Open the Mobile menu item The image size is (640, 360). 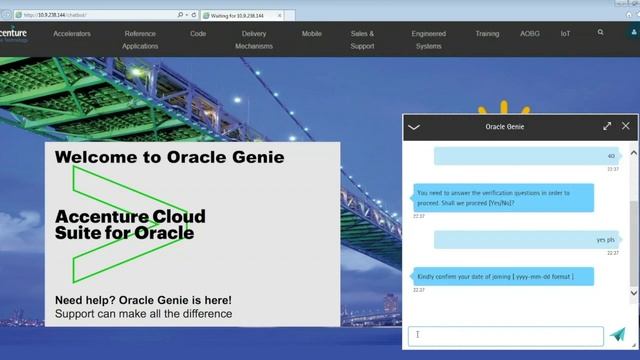click(x=312, y=34)
